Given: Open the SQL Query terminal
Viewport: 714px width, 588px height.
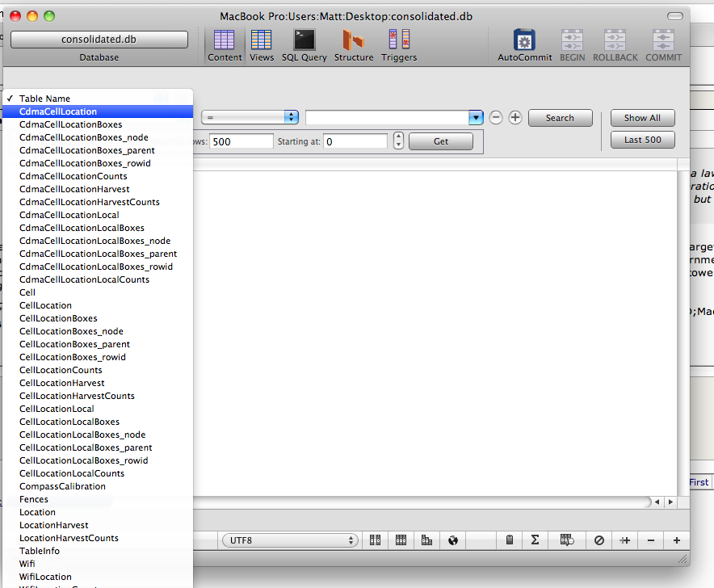Looking at the screenshot, I should 304,45.
